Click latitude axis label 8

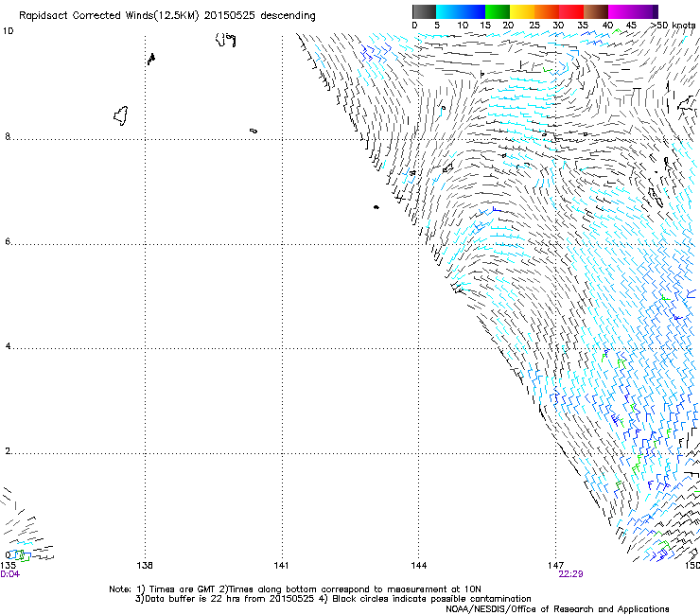8,136
